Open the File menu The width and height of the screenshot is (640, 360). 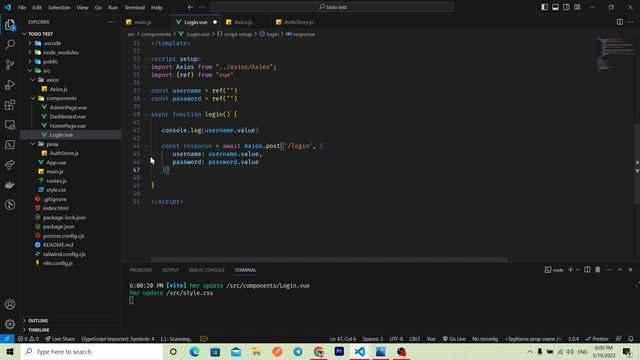pyautogui.click(x=22, y=7)
